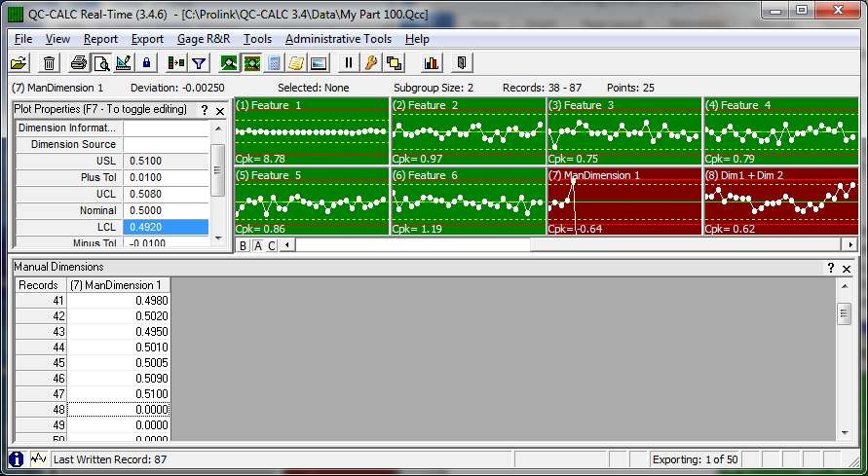Click the blue info icon in status bar
Image resolution: width=868 pixels, height=476 pixels.
click(x=16, y=458)
